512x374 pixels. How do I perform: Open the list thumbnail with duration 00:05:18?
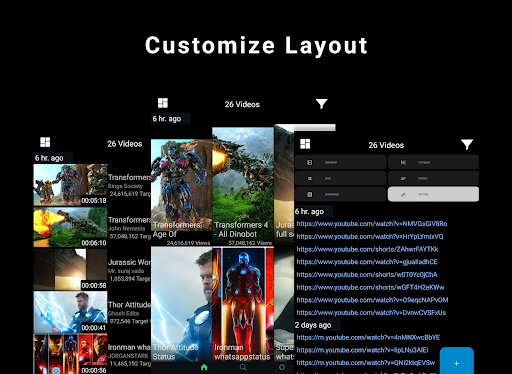point(70,185)
